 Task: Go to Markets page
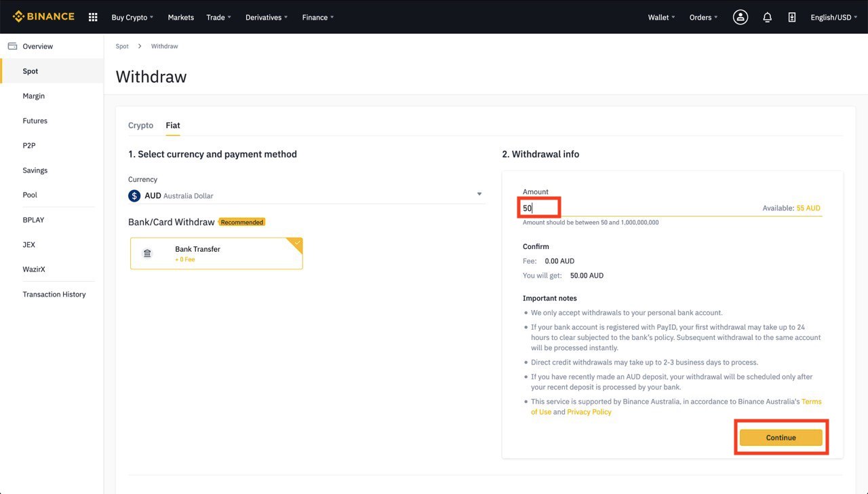tap(181, 17)
